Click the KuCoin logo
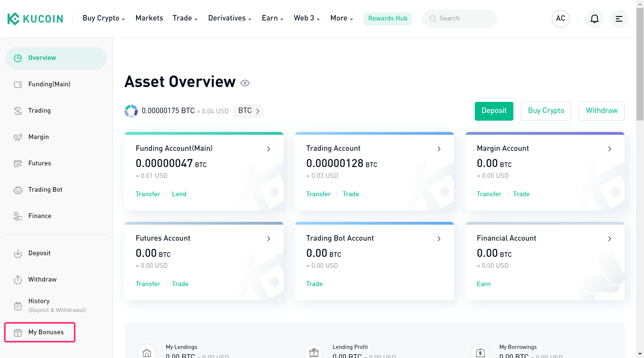Image resolution: width=644 pixels, height=358 pixels. tap(35, 19)
